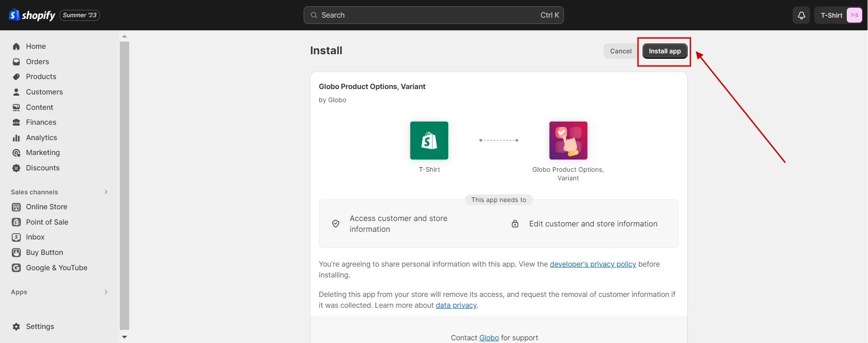The height and width of the screenshot is (343, 868).
Task: Focus the Search input field
Action: click(x=434, y=15)
